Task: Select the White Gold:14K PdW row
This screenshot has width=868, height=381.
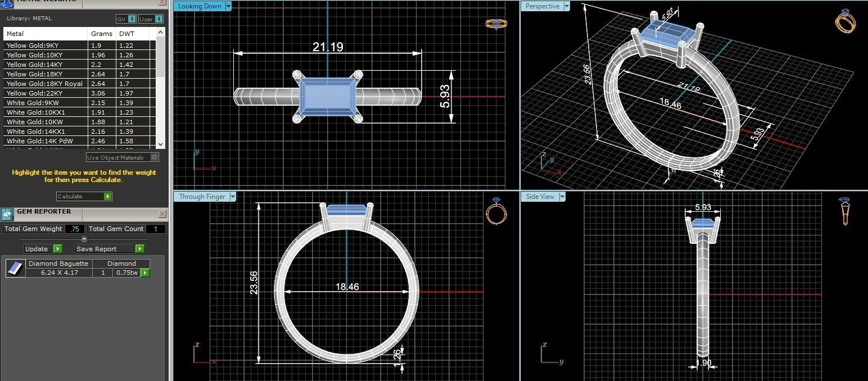Action: 80,141
